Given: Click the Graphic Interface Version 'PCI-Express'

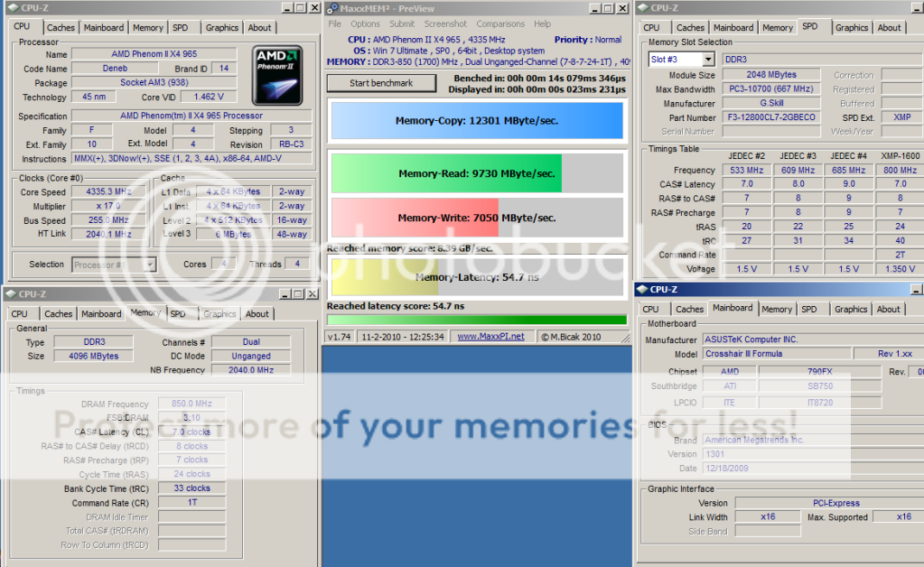Looking at the screenshot, I should pos(829,504).
